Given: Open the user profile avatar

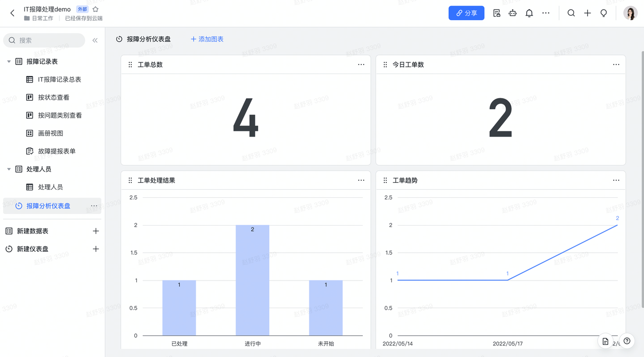Looking at the screenshot, I should pos(630,14).
